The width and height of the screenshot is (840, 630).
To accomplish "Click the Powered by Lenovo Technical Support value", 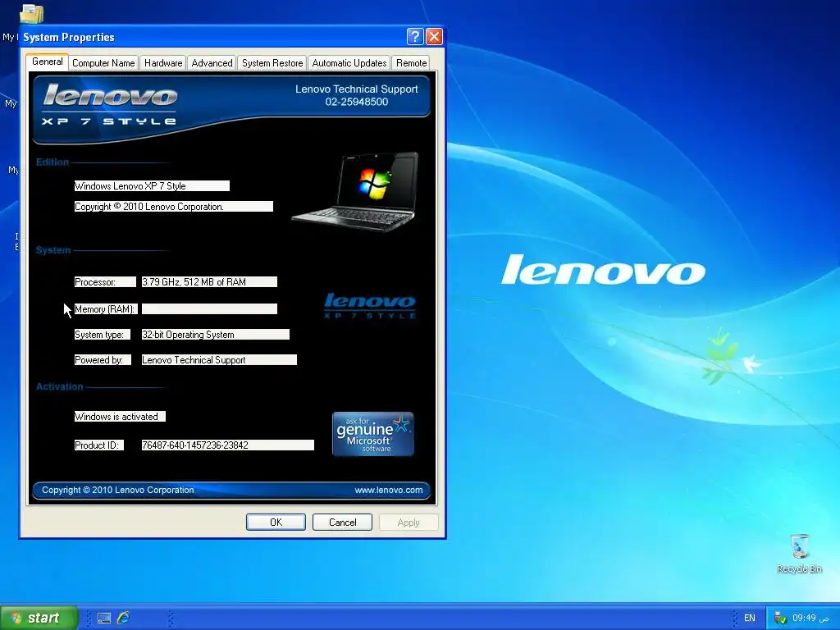I will (219, 360).
